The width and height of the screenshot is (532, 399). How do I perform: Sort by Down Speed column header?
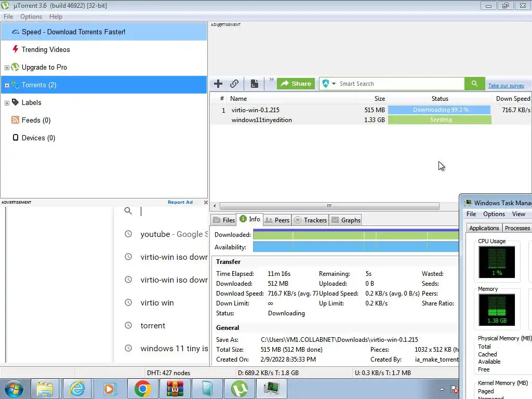[x=513, y=99]
